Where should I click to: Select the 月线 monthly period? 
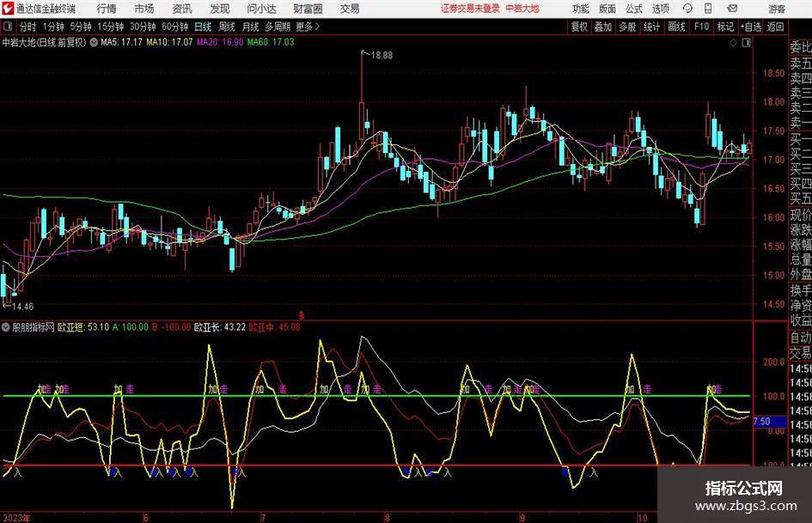(x=251, y=27)
